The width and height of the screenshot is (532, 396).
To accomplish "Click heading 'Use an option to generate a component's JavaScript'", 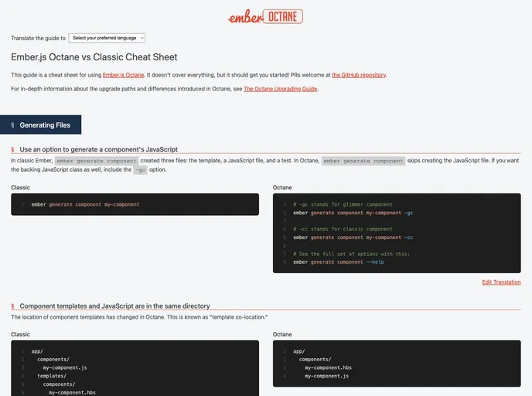I will tap(98, 149).
